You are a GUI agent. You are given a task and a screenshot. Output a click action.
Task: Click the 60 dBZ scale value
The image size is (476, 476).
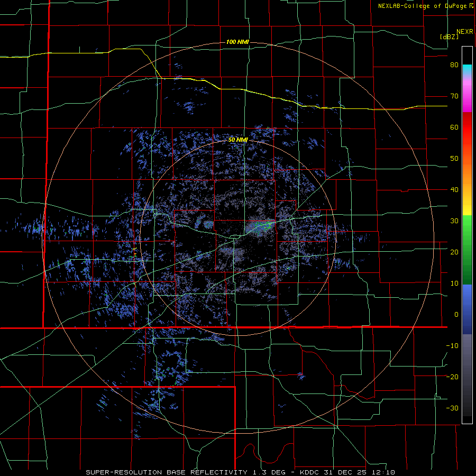[454, 127]
